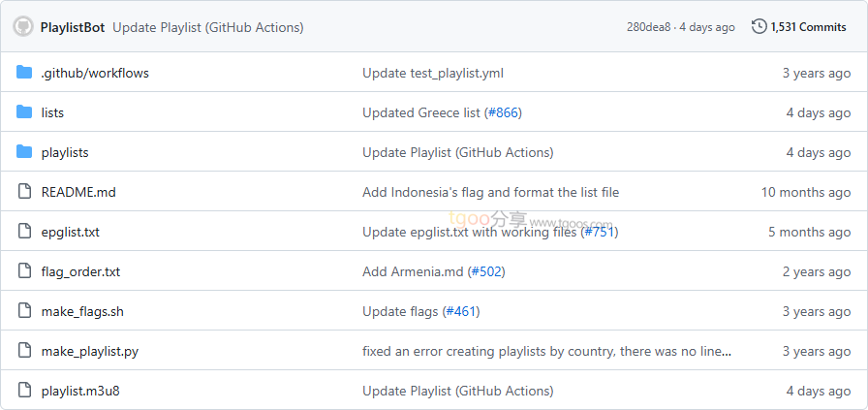
Task: Click the commit history clock icon
Action: coord(759,27)
